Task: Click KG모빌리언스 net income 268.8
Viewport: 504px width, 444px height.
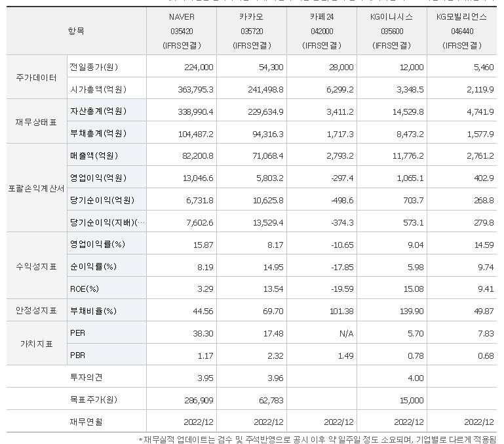Action: point(484,200)
